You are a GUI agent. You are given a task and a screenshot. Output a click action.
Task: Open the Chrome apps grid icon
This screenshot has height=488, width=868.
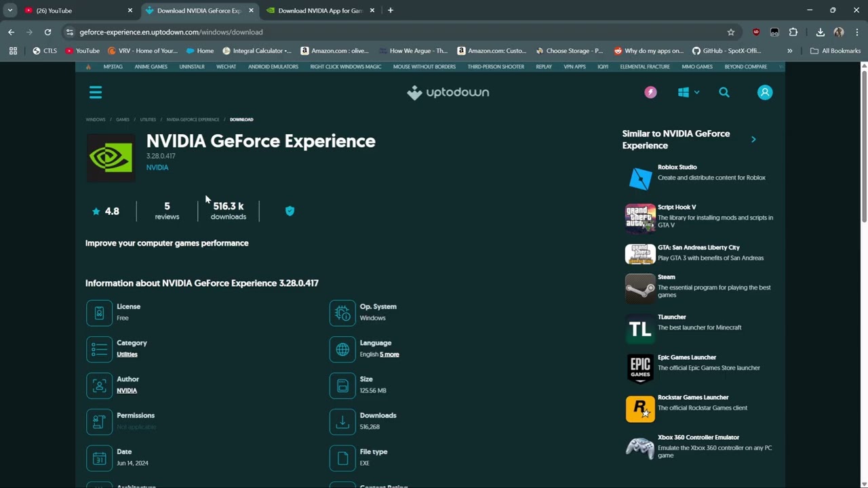tap(13, 51)
